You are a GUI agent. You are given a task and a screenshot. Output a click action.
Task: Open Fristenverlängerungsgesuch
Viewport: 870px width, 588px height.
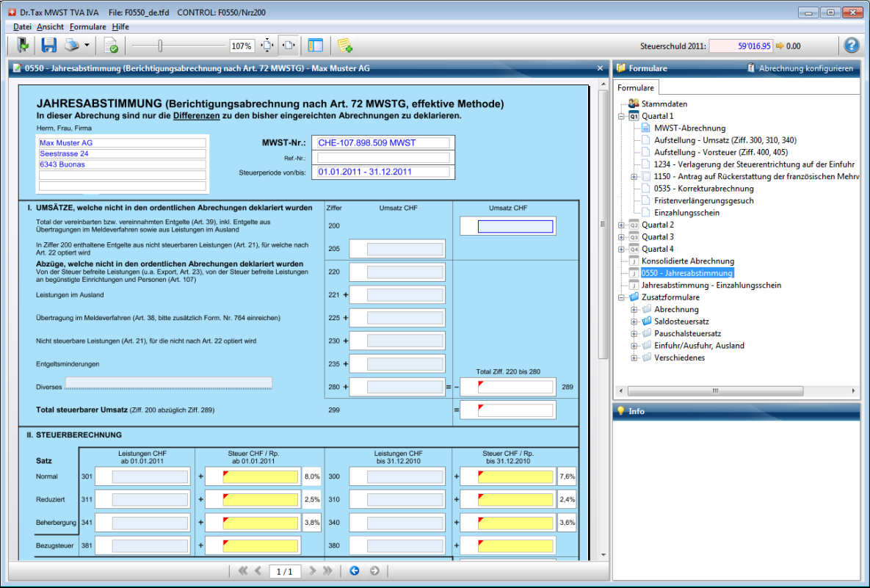pyautogui.click(x=703, y=201)
